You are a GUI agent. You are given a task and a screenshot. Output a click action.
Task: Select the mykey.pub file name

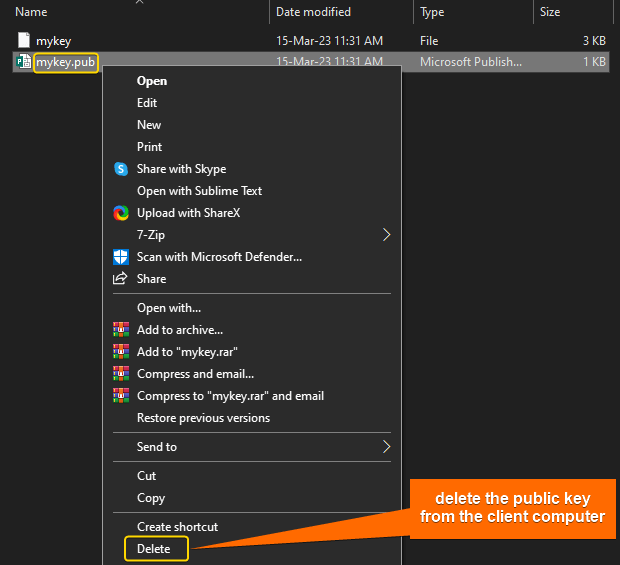65,62
